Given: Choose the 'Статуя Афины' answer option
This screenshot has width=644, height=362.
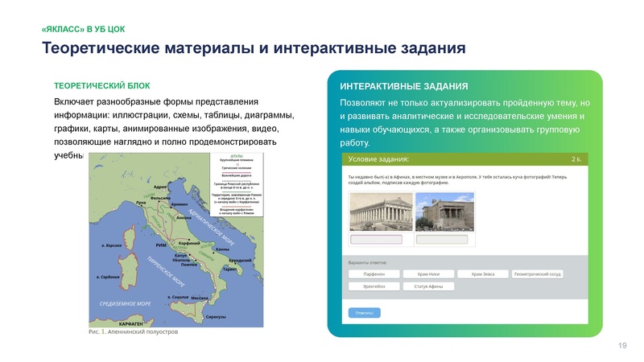Looking at the screenshot, I should pos(428,286).
